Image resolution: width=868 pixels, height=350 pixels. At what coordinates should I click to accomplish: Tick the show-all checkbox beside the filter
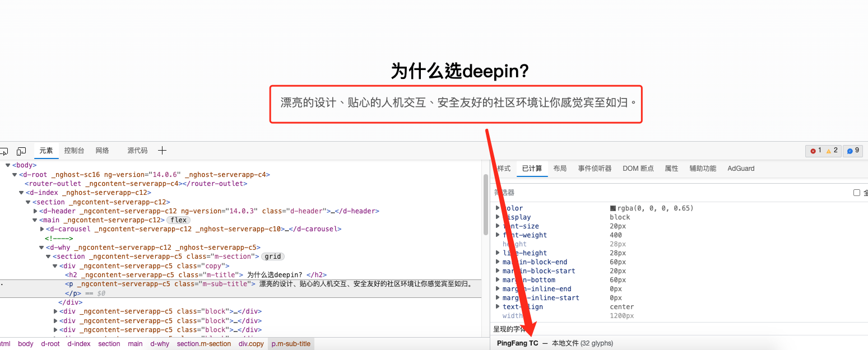point(856,193)
